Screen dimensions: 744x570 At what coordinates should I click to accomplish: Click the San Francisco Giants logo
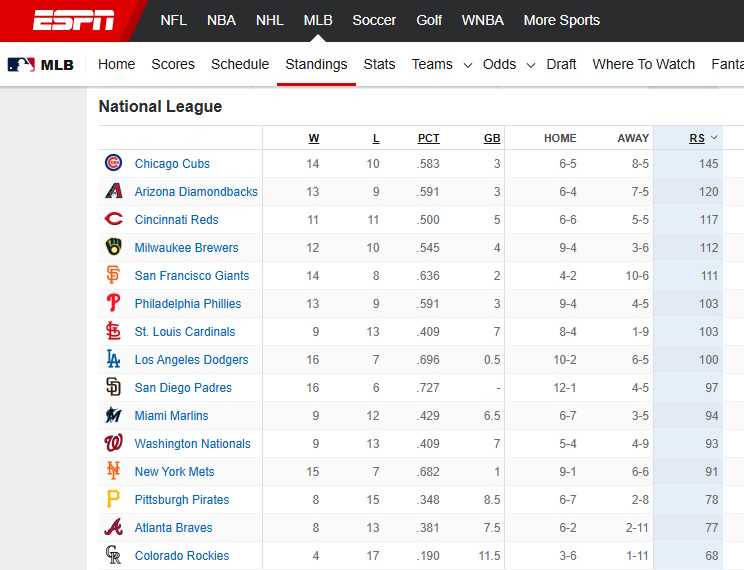tap(113, 275)
